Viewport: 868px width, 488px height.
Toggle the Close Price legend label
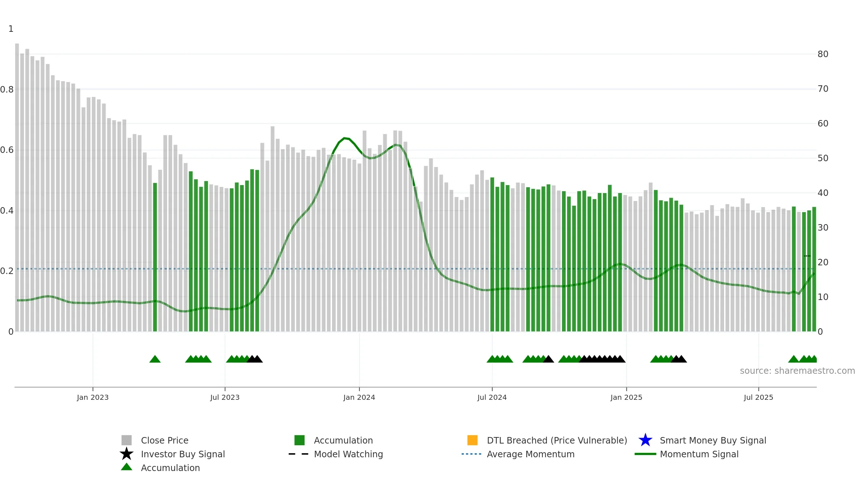[x=165, y=440]
